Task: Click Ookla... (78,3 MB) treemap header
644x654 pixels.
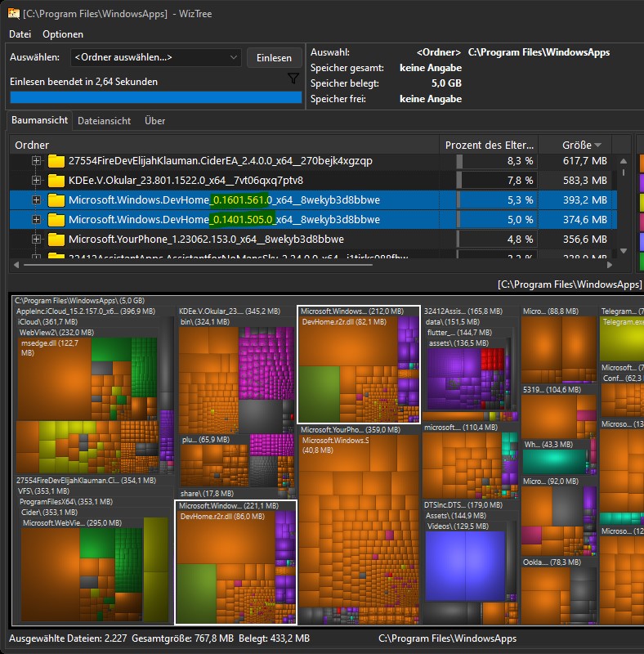Action: click(x=552, y=562)
